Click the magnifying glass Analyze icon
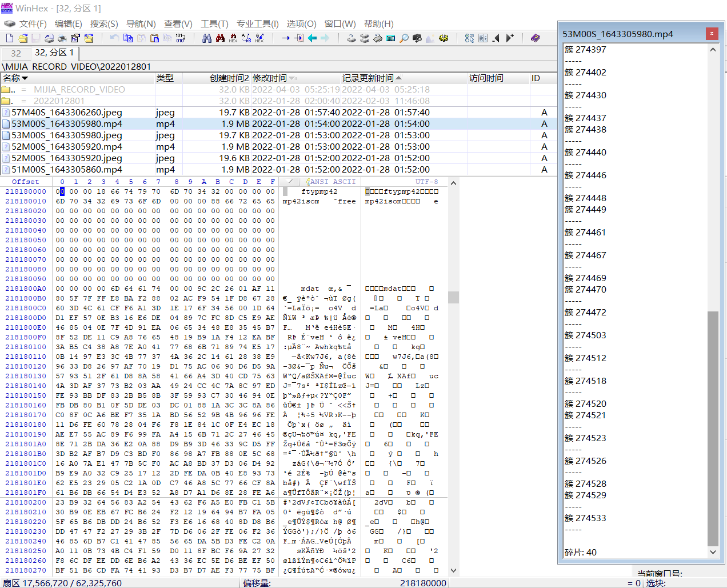The width and height of the screenshot is (727, 588). (x=404, y=38)
